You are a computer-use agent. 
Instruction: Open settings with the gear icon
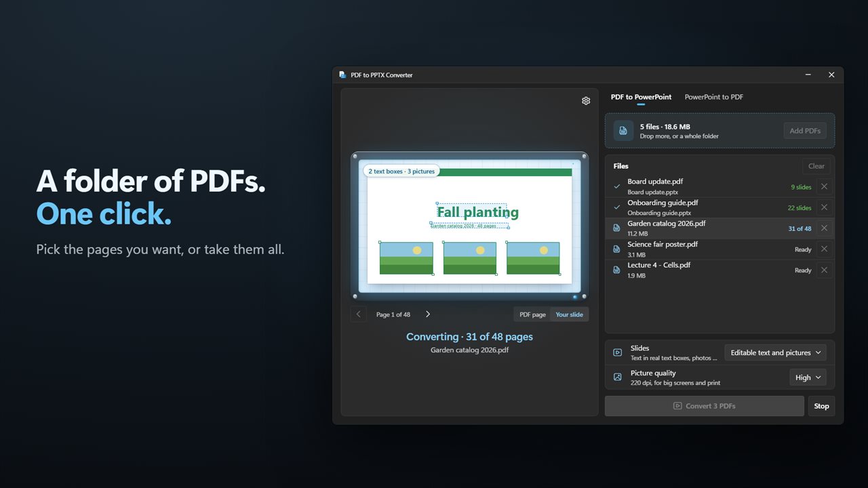click(586, 101)
